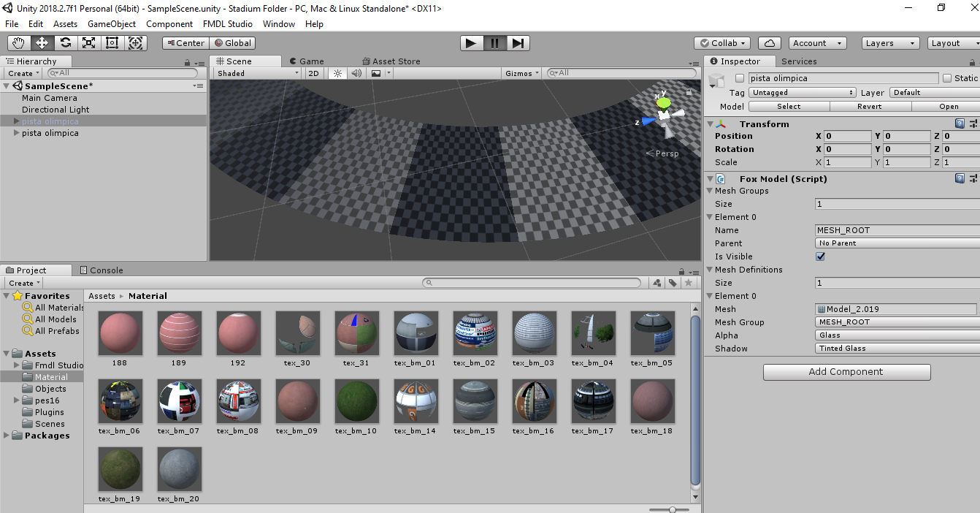This screenshot has width=980, height=513.
Task: Collapse the Fox Model (Script) component
Action: [x=711, y=178]
